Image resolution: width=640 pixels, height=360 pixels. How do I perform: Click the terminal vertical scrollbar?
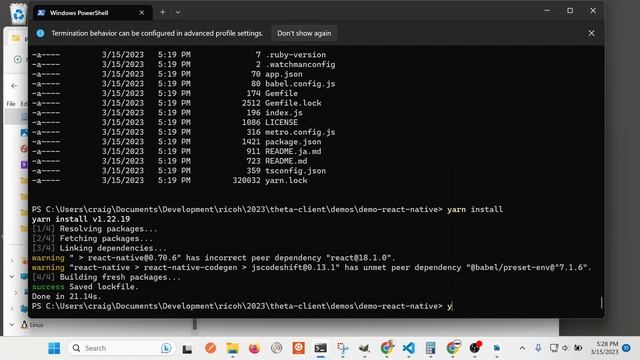pyautogui.click(x=601, y=303)
